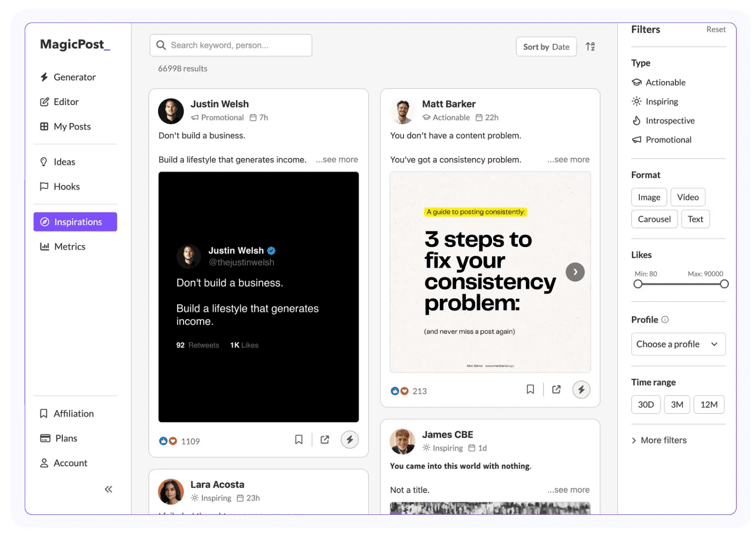Viewport: 756px width, 536px height.
Task: Open Account settings
Action: click(64, 463)
